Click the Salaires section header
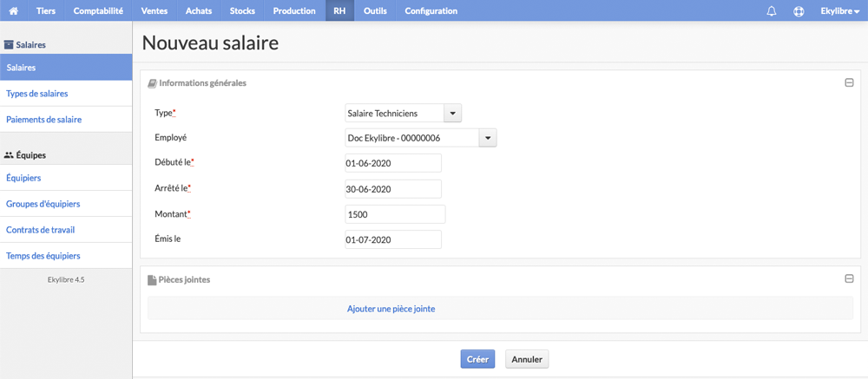 click(x=25, y=45)
